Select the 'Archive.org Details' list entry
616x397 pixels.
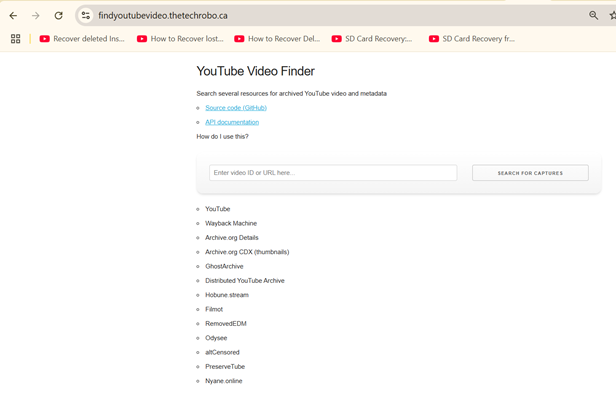tap(231, 238)
